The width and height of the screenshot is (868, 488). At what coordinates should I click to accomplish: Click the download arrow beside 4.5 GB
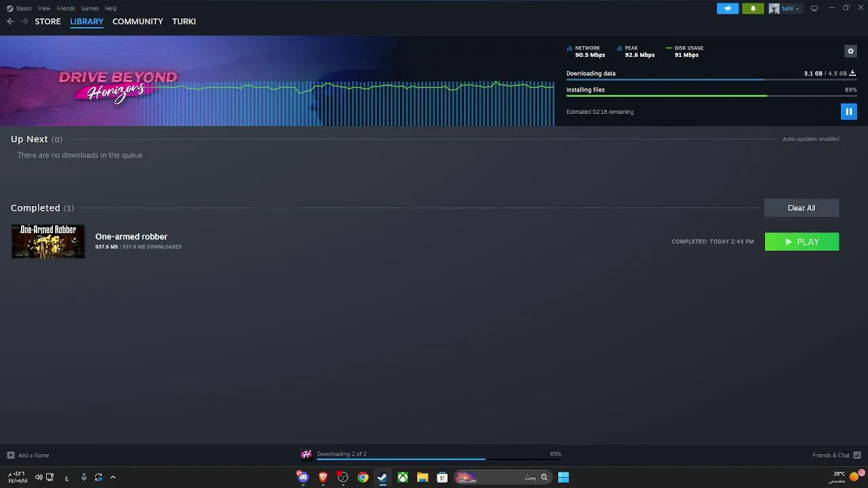point(852,73)
